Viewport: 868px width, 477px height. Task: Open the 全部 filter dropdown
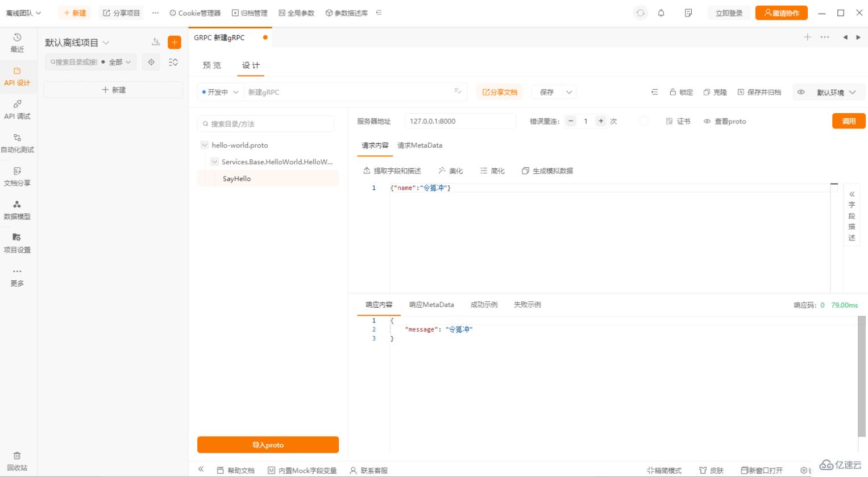(119, 62)
